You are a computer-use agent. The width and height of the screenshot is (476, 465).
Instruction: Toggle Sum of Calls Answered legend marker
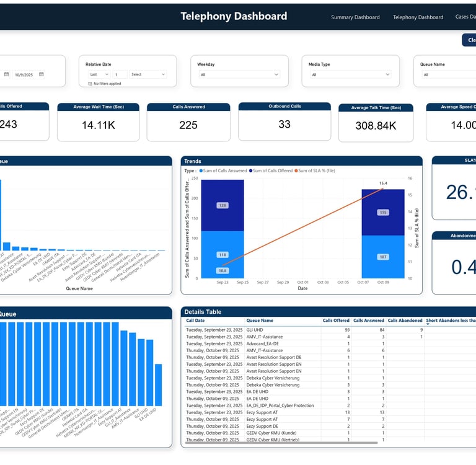point(201,170)
